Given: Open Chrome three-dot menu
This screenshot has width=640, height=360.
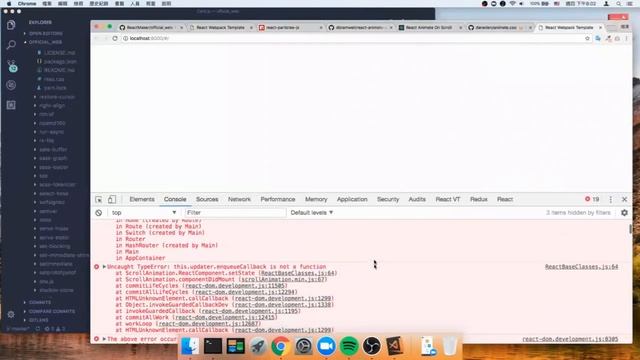Looking at the screenshot, I should coord(627,38).
